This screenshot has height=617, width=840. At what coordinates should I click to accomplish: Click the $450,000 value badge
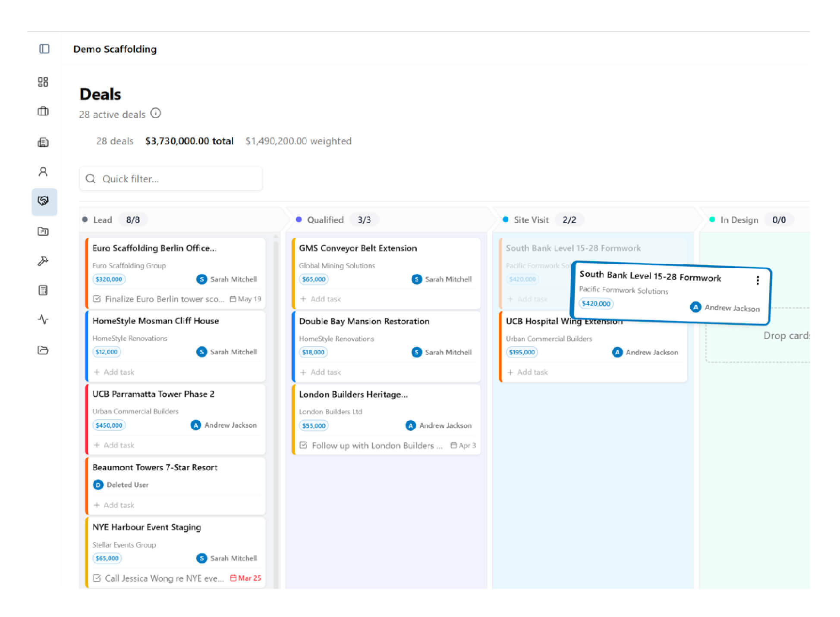pyautogui.click(x=109, y=425)
